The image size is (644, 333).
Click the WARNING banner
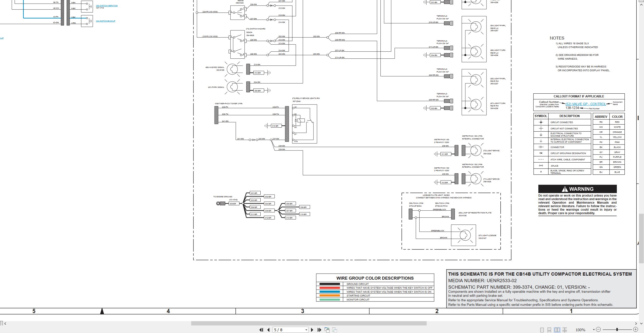point(577,189)
